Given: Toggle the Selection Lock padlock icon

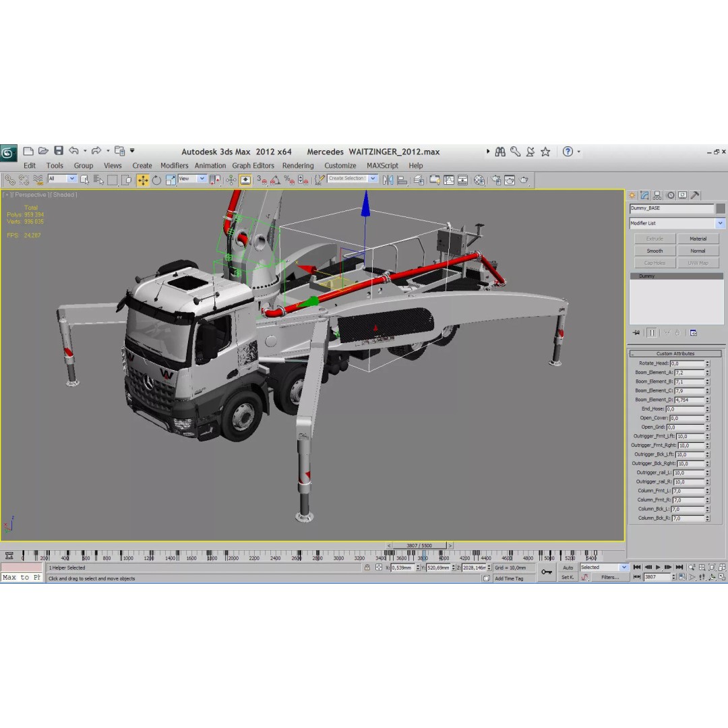Looking at the screenshot, I should [367, 568].
